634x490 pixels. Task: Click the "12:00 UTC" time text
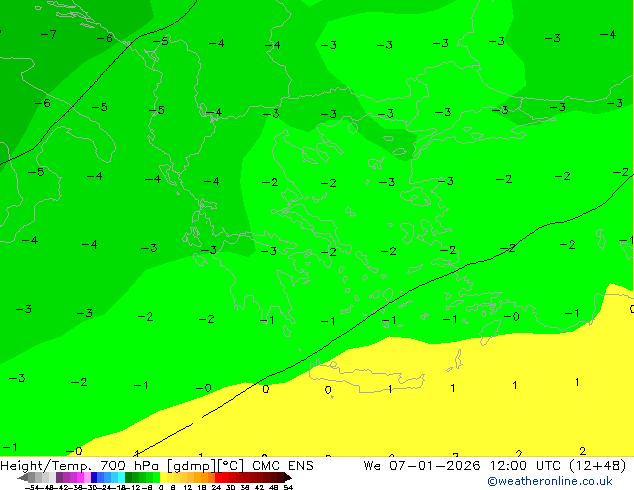[x=525, y=466]
